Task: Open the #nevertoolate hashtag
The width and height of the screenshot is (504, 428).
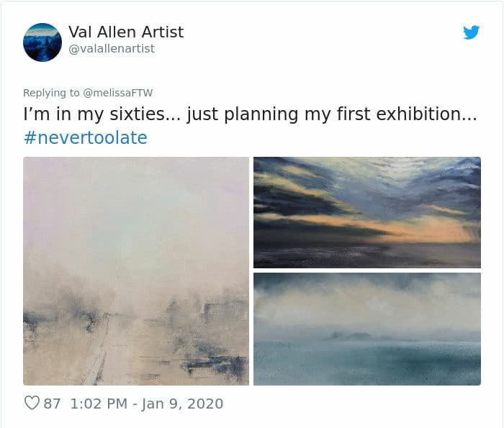Action: pyautogui.click(x=86, y=137)
